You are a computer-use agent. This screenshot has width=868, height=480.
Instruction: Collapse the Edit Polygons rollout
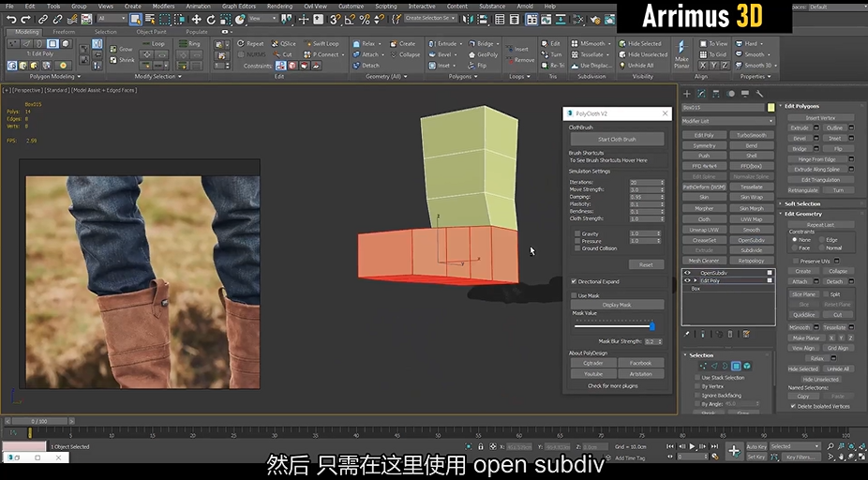coord(801,106)
